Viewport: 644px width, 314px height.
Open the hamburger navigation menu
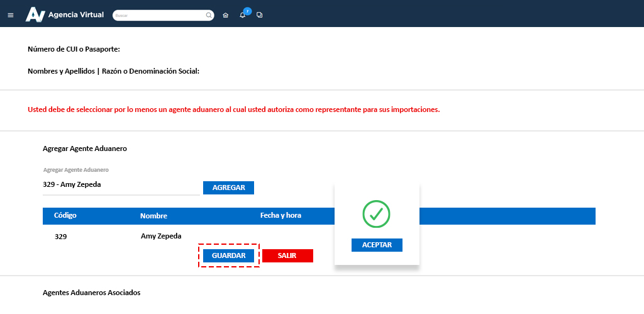(x=10, y=14)
